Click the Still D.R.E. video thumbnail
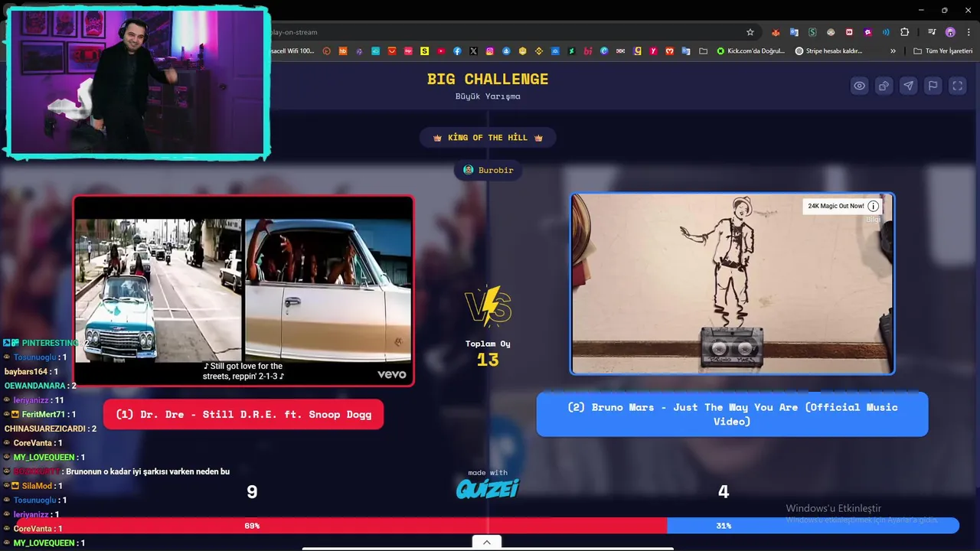The width and height of the screenshot is (980, 551). point(243,290)
